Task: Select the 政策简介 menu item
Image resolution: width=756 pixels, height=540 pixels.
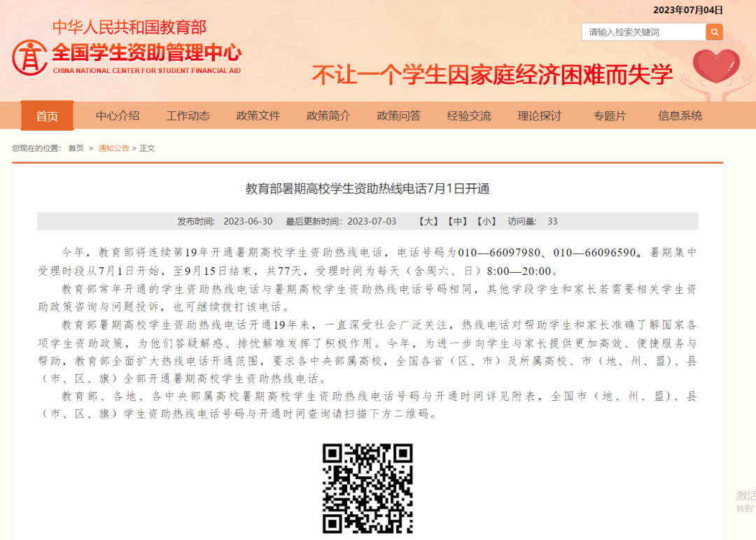Action: tap(328, 116)
